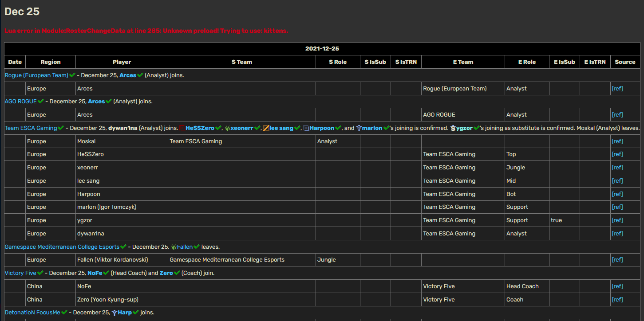
Task: Open the [ref] source in the Moskal row
Action: [x=617, y=141]
